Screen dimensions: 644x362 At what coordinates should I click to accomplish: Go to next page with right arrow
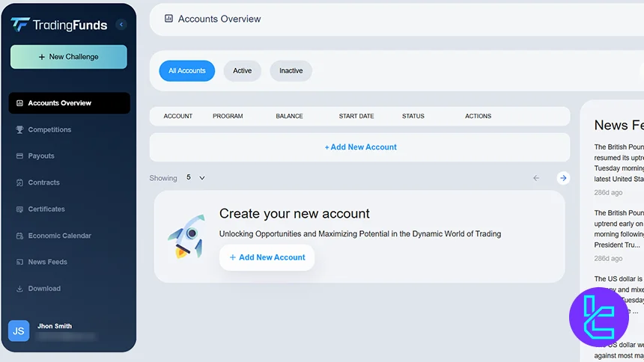pos(563,178)
